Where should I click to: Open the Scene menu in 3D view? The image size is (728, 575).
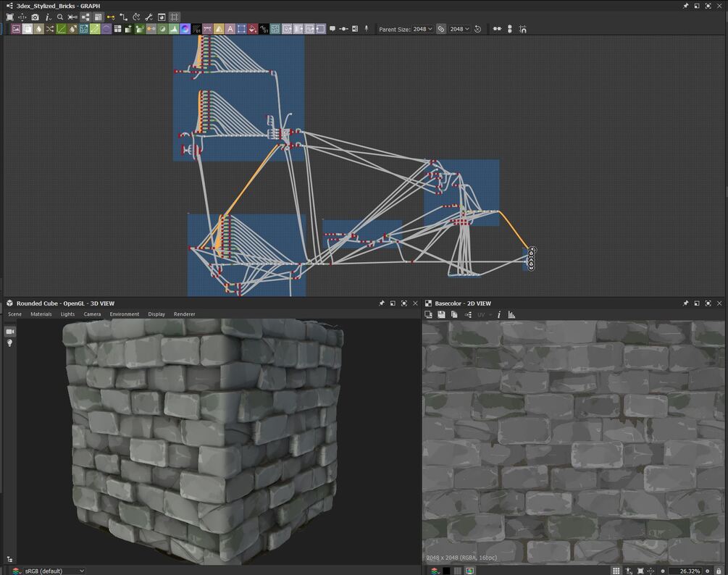pyautogui.click(x=15, y=314)
